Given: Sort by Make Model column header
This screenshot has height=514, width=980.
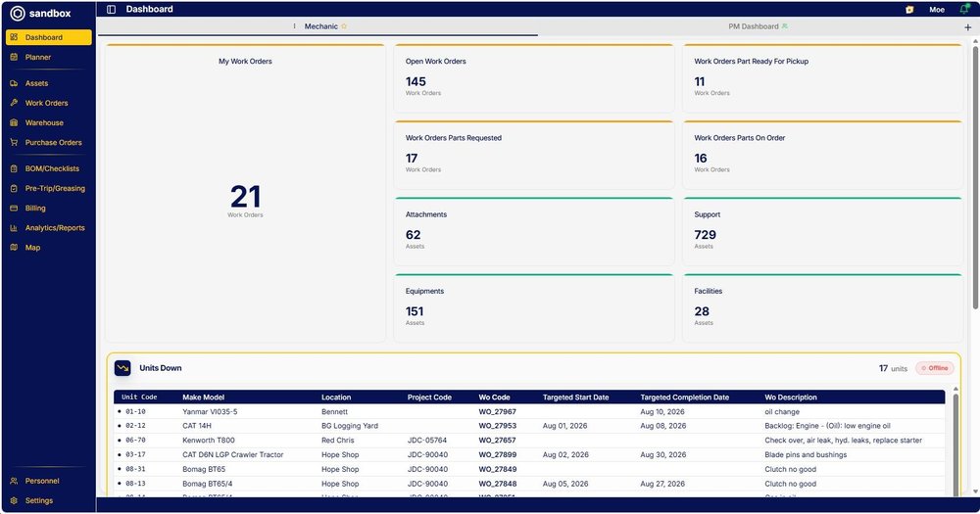Looking at the screenshot, I should 203,397.
